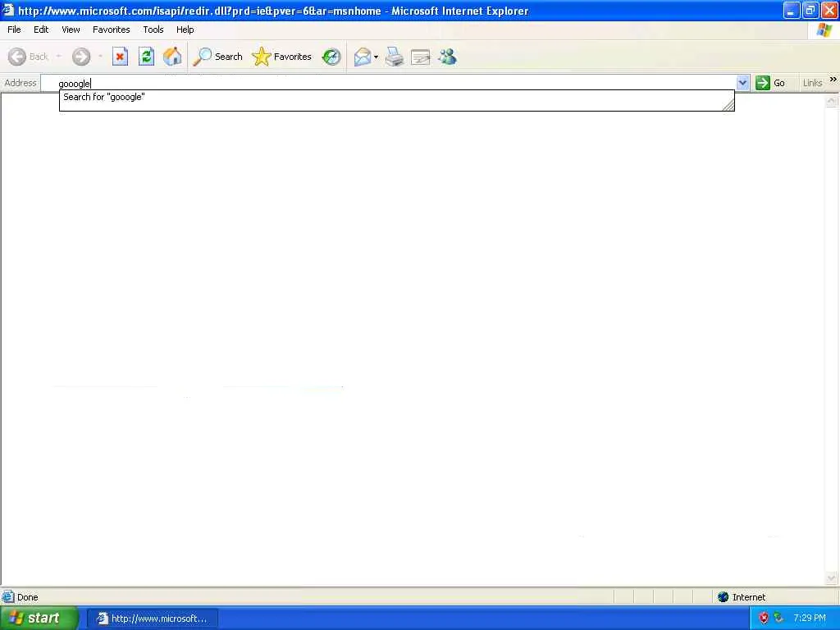Open the File menu
The height and width of the screenshot is (630, 840).
click(x=14, y=30)
